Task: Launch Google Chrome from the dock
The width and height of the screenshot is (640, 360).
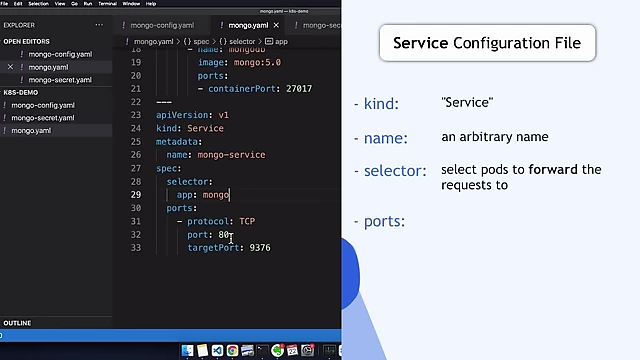Action: [x=232, y=350]
